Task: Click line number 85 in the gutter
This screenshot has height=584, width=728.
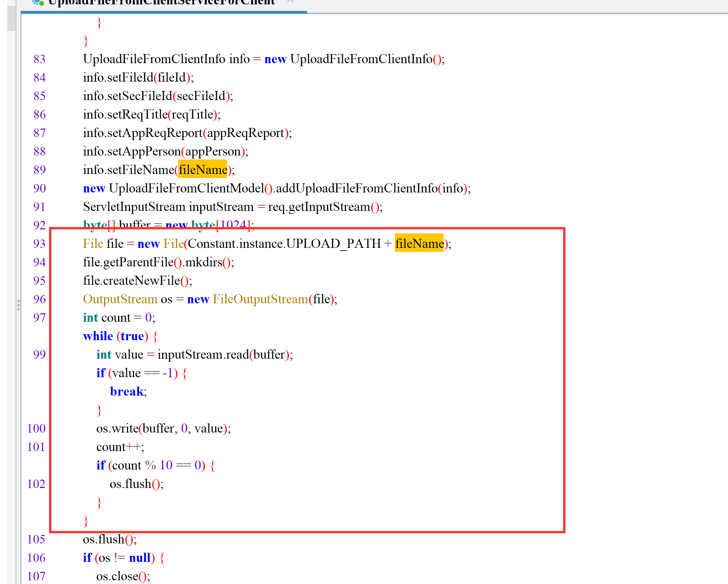Action: [40, 96]
